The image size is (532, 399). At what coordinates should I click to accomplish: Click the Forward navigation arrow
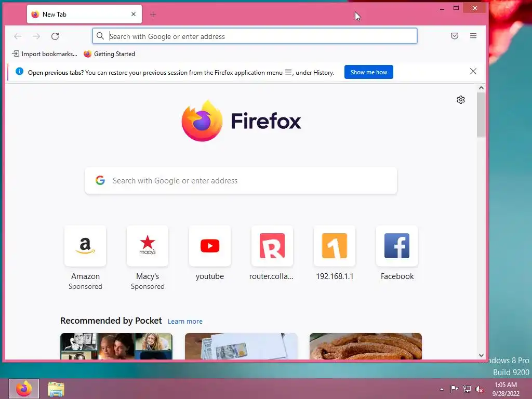[x=36, y=36]
